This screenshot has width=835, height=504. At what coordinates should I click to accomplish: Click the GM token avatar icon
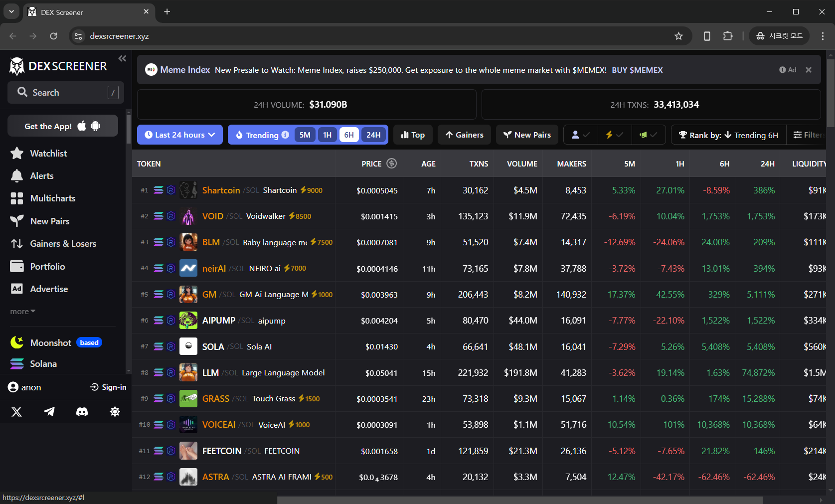tap(188, 294)
